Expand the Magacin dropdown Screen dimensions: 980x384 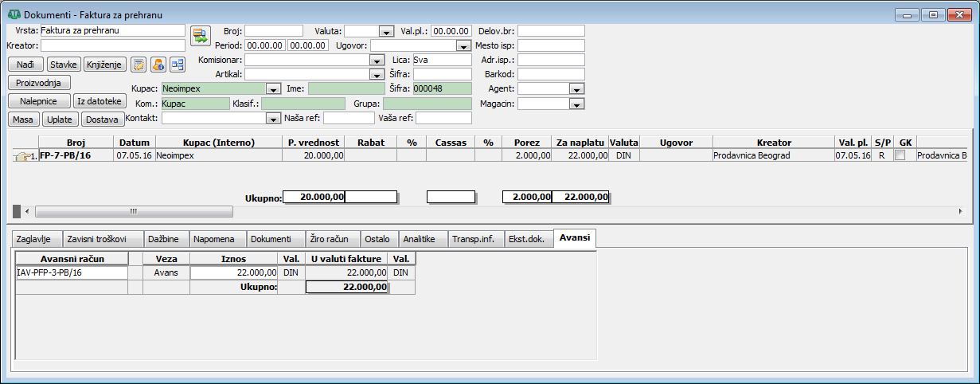point(577,104)
